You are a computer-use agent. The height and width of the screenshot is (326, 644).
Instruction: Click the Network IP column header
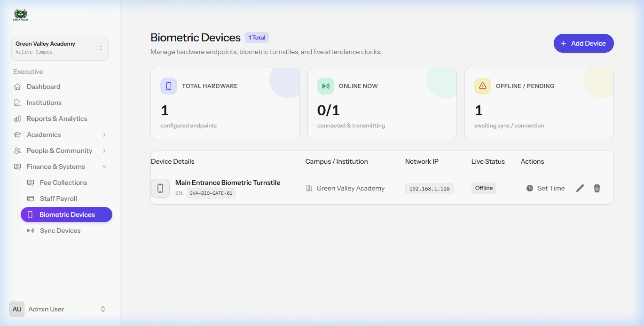(x=422, y=161)
